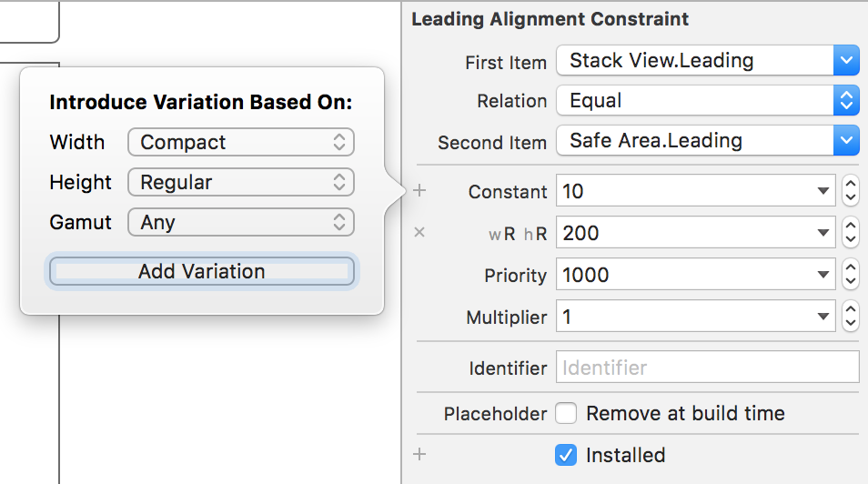Image resolution: width=868 pixels, height=484 pixels.
Task: Enable Remove at build time placeholder checkbox
Action: (566, 414)
